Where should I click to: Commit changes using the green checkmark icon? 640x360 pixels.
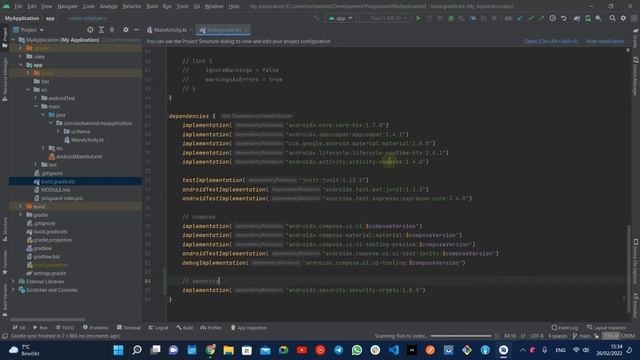coord(531,18)
